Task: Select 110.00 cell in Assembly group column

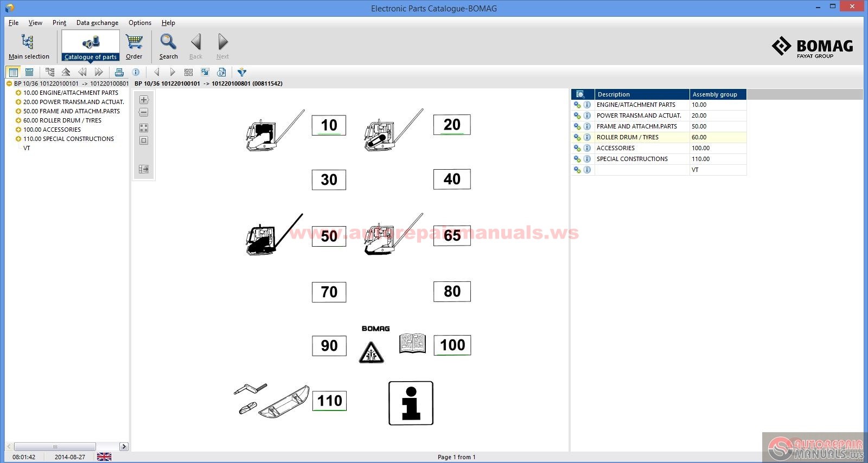Action: tap(718, 159)
